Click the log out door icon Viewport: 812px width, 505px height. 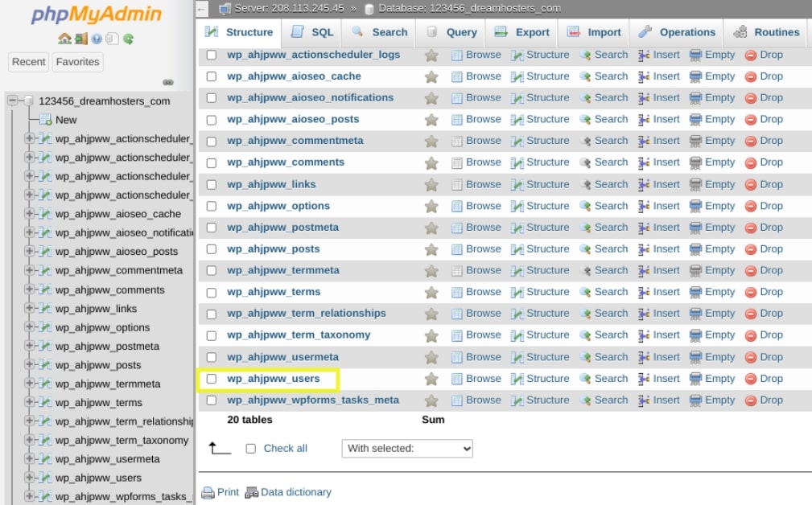coord(80,39)
